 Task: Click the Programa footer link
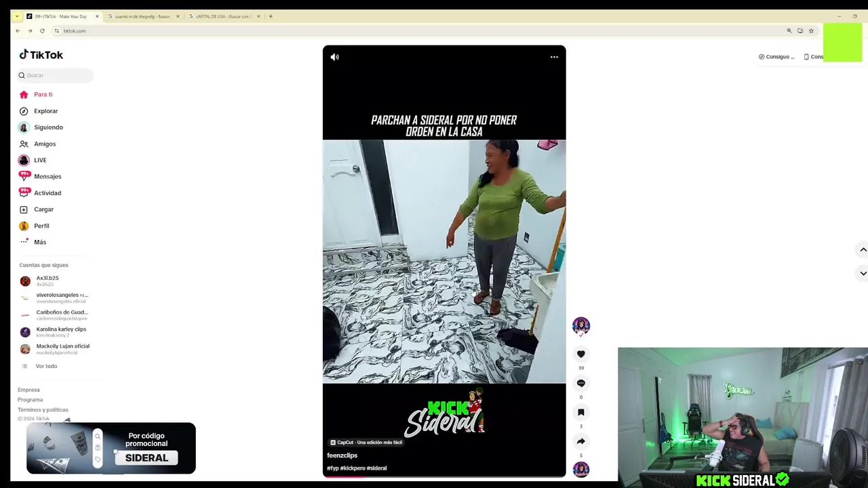click(30, 400)
